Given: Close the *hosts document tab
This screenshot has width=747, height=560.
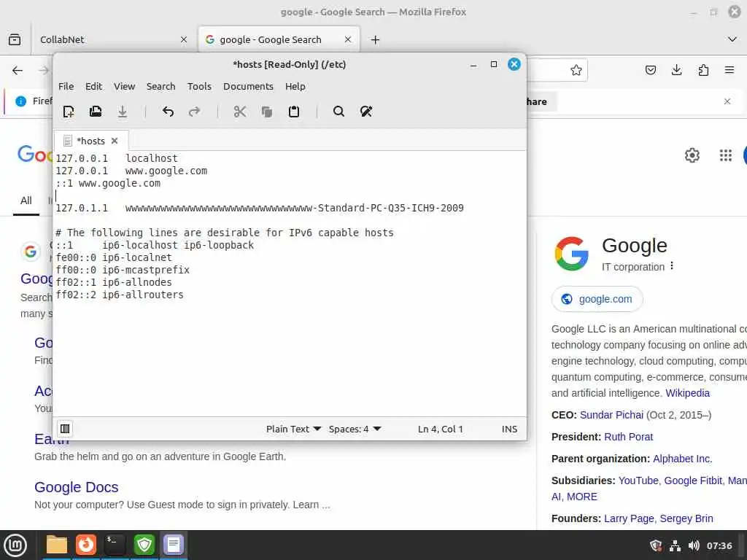Looking at the screenshot, I should pyautogui.click(x=115, y=141).
